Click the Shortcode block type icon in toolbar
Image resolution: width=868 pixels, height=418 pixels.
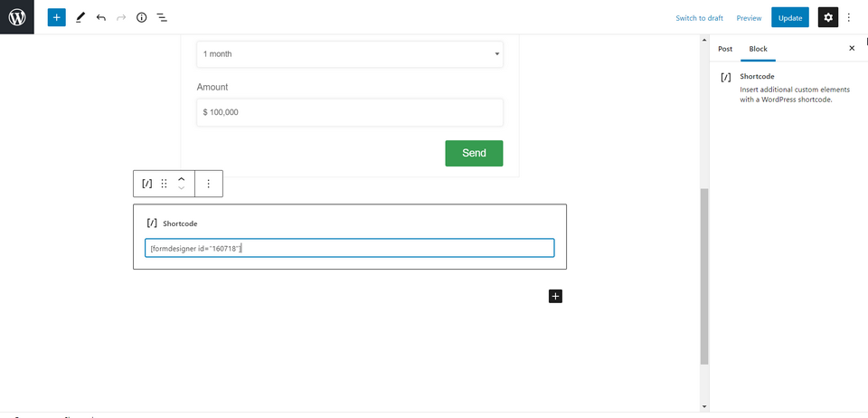tap(147, 184)
